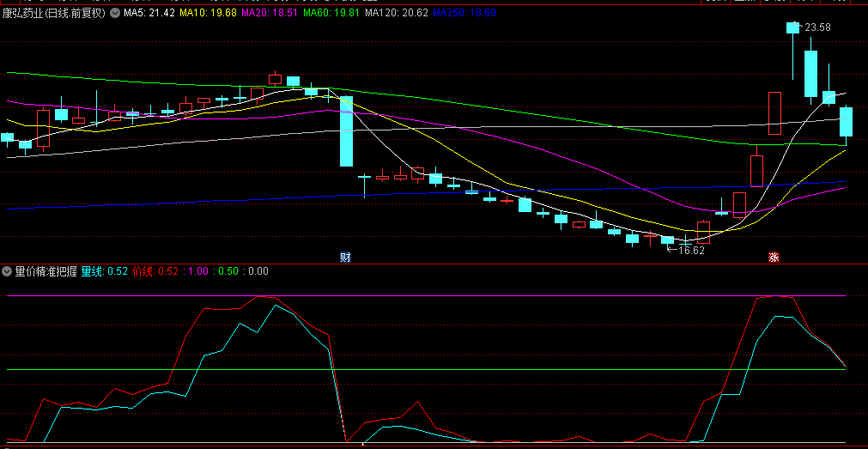The width and height of the screenshot is (868, 449).
Task: Click the 量价精准把握 indicator name
Action: [46, 271]
